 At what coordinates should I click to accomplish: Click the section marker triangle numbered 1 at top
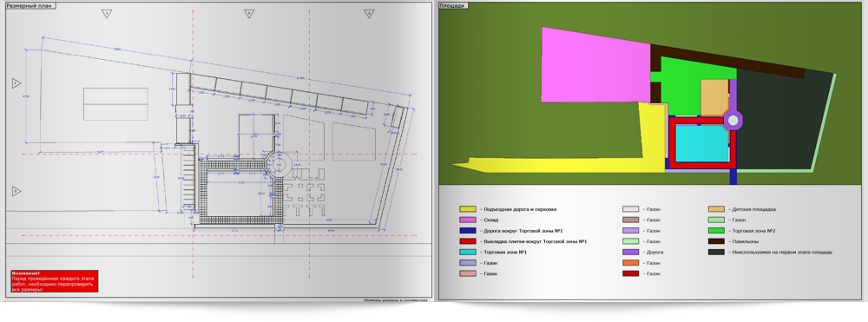point(107,15)
